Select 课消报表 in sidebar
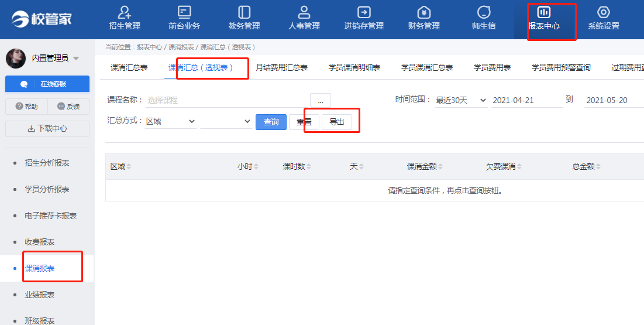The width and height of the screenshot is (644, 325). [39, 268]
